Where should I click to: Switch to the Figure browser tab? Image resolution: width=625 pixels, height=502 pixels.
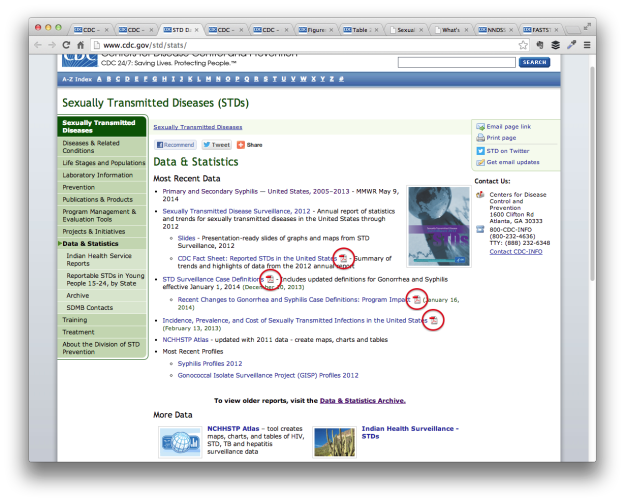pos(316,30)
